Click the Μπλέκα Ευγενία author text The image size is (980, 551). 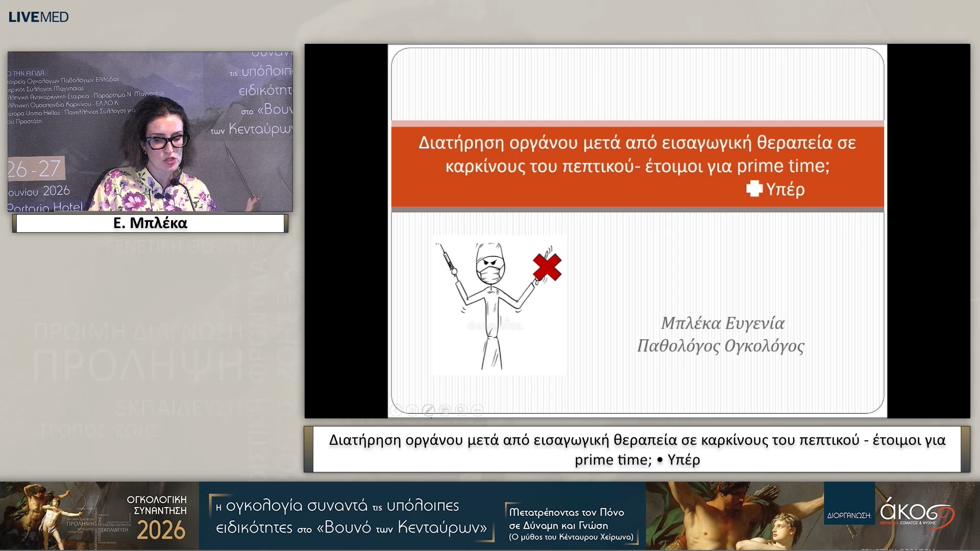point(723,323)
